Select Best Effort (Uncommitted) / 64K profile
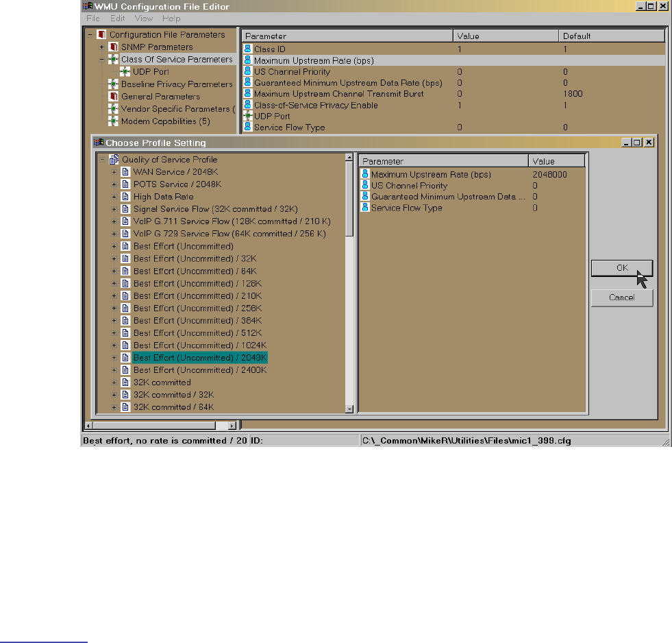This screenshot has height=643, width=672. (x=195, y=271)
